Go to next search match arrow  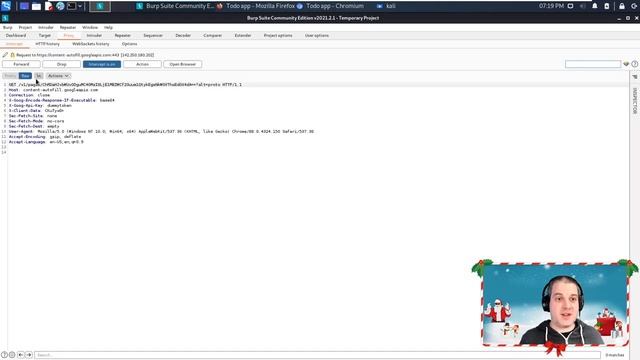pyautogui.click(x=29, y=355)
